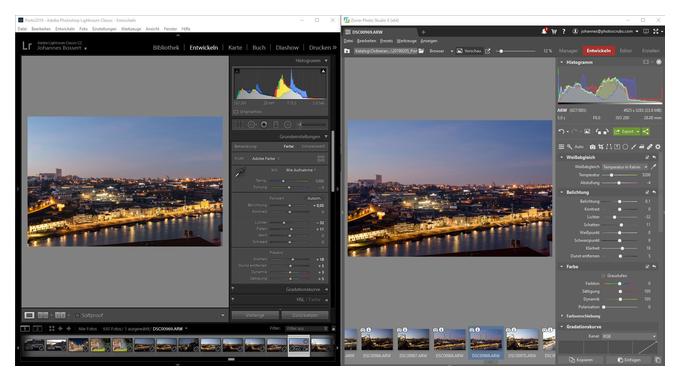The image size is (680, 381).
Task: Open Zoner Kanal RGB dropdown
Action: (x=628, y=336)
